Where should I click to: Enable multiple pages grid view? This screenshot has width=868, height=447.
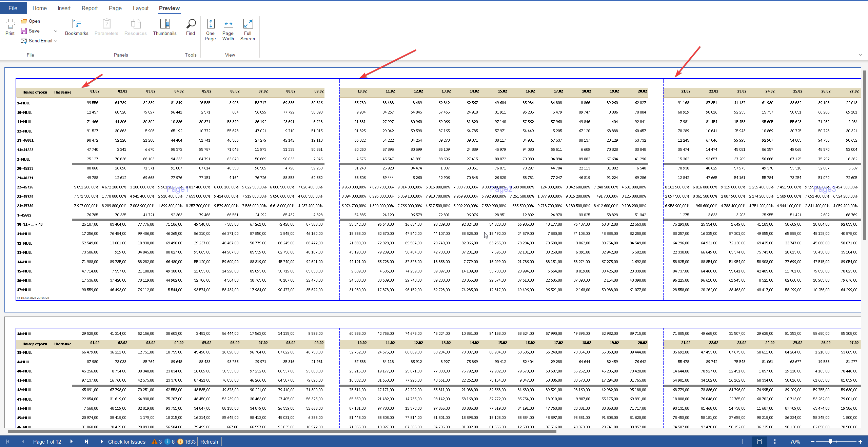click(775, 442)
